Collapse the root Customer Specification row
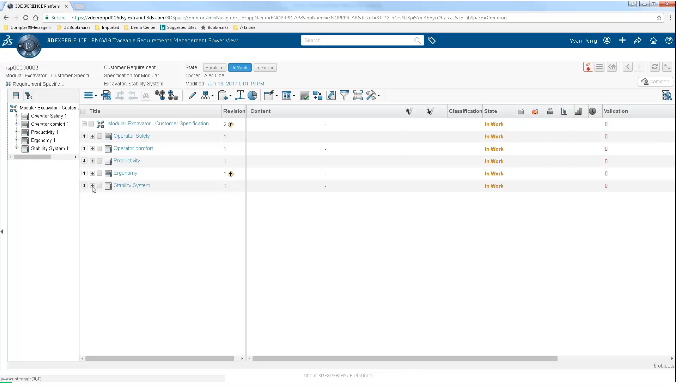 pos(84,124)
